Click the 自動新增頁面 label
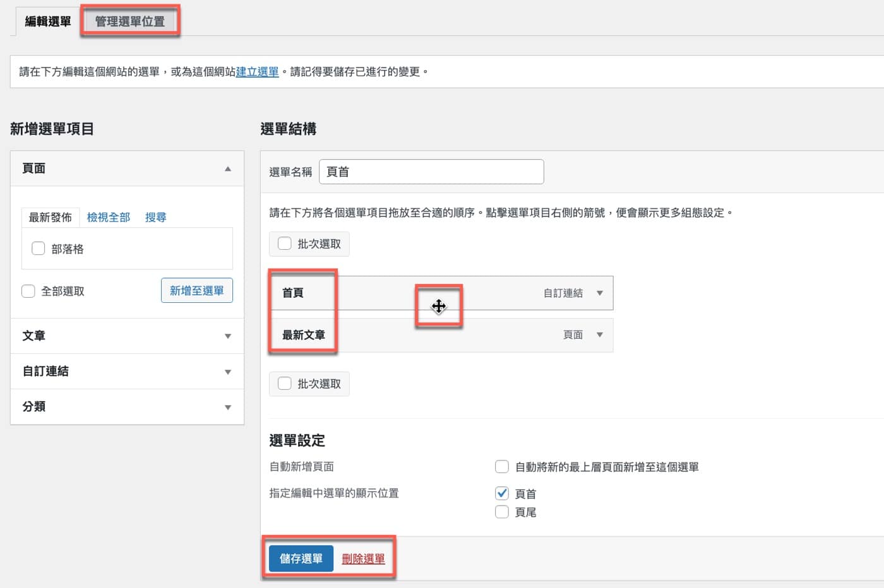The height and width of the screenshot is (588, 884). tap(302, 467)
